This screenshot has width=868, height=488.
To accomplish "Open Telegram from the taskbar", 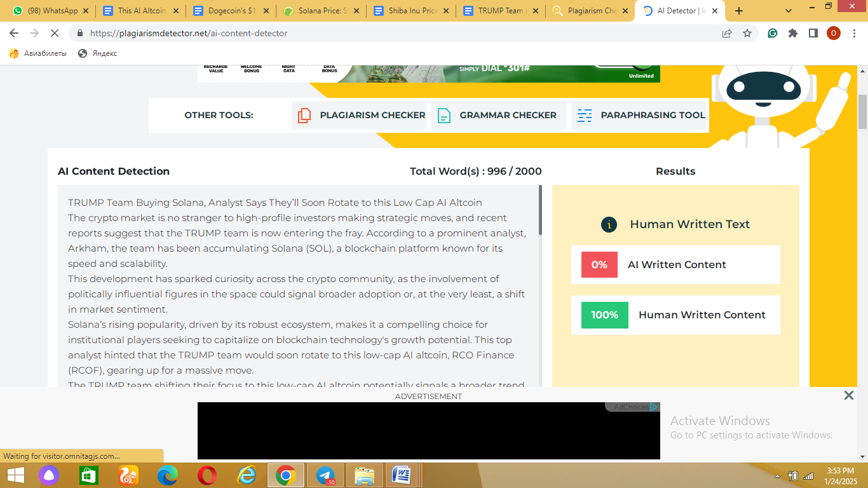I will [325, 475].
